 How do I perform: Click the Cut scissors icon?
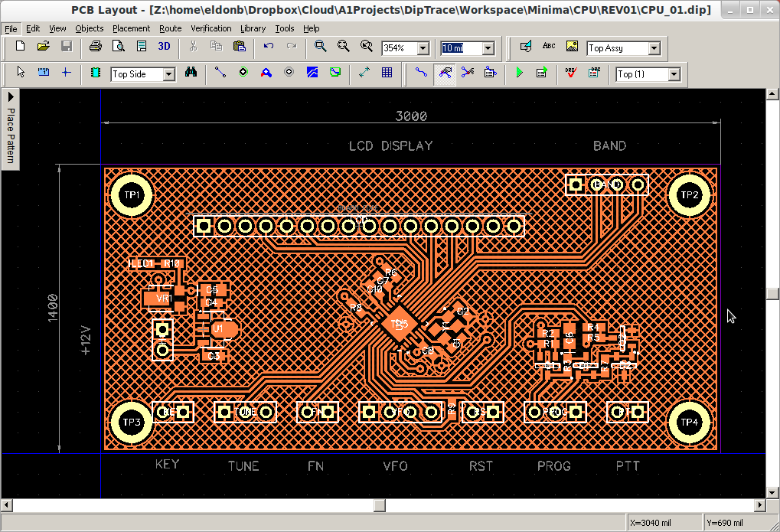(194, 46)
